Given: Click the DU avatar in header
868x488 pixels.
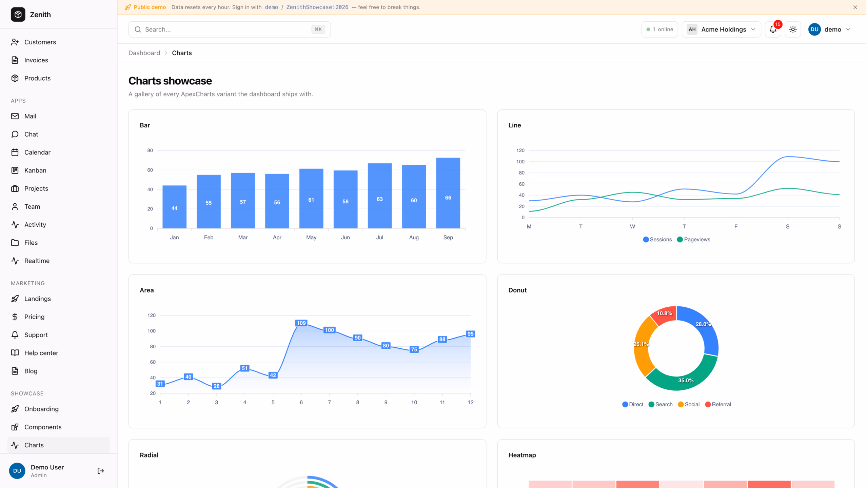Looking at the screenshot, I should 814,29.
